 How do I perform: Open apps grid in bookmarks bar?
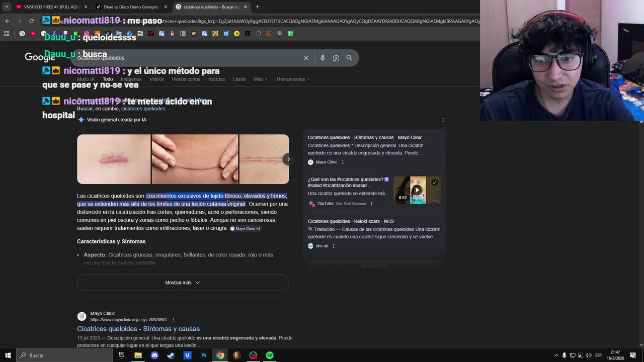point(7,34)
